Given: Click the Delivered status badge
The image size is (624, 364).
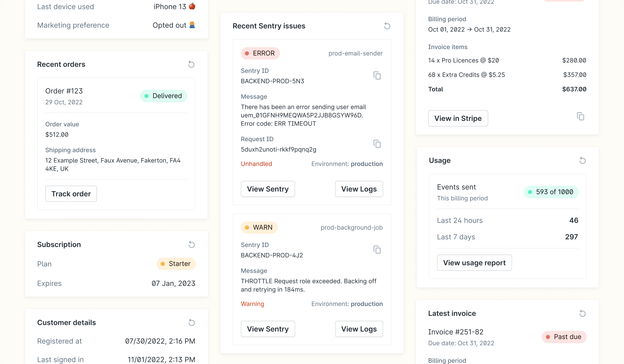Looking at the screenshot, I should coord(164,96).
